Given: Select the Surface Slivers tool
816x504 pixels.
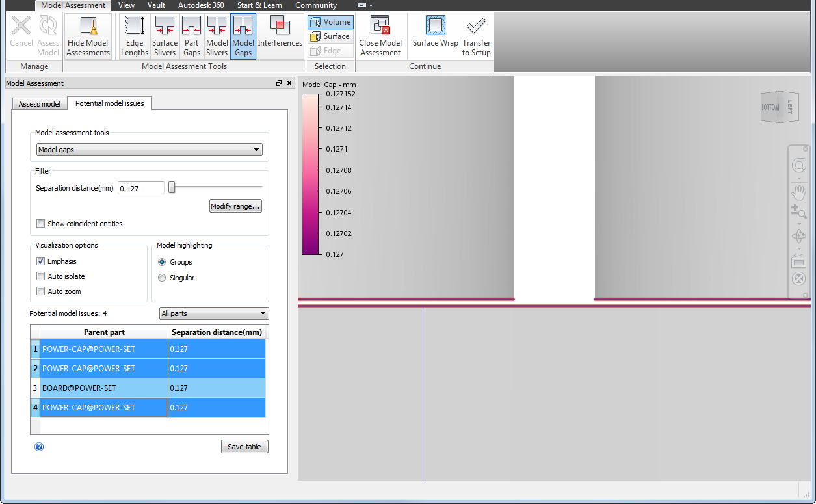Looking at the screenshot, I should [165, 36].
